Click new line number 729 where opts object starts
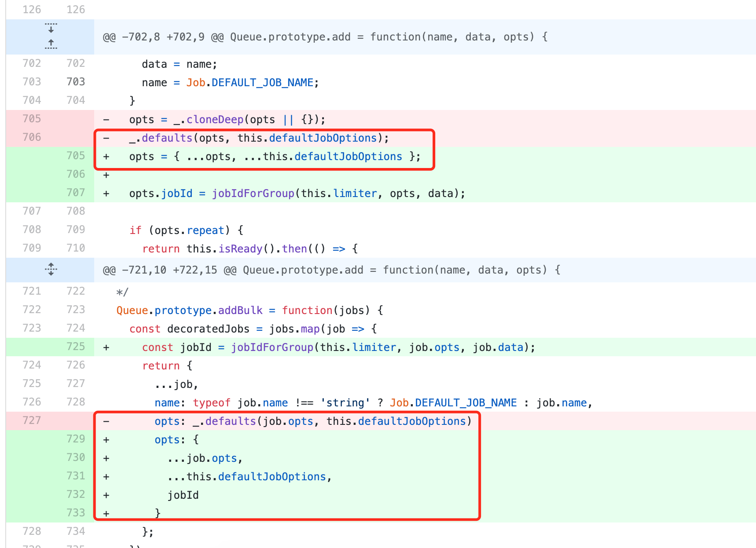Screen dimensions: 756x548 pos(76,439)
